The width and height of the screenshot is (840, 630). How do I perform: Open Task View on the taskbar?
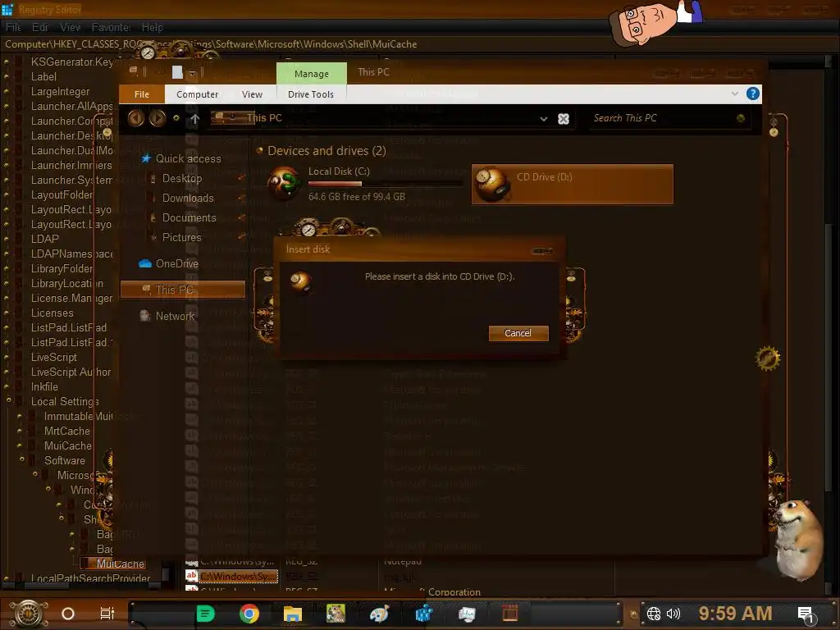[107, 613]
